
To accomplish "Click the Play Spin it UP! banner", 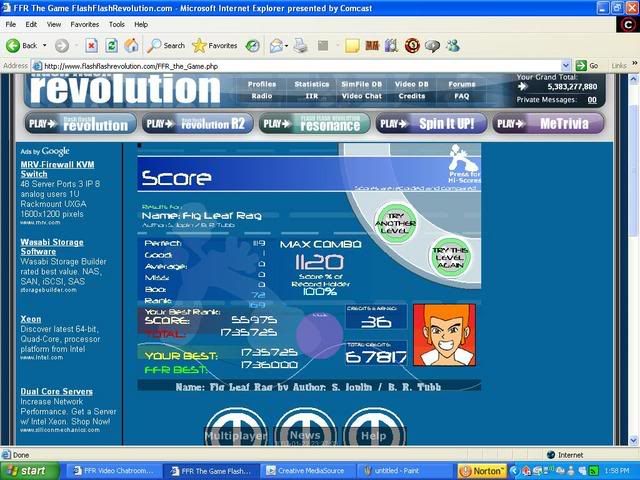I will 432,124.
